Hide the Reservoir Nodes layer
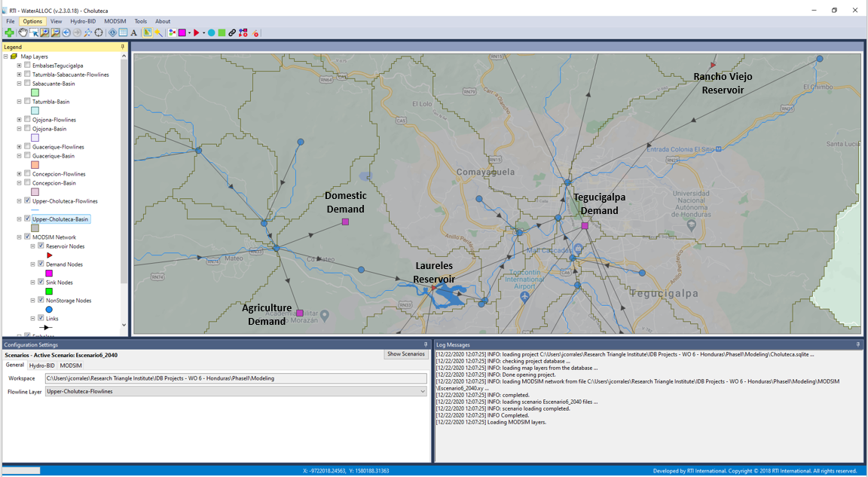Screen dimensions: 868x477 pos(41,246)
